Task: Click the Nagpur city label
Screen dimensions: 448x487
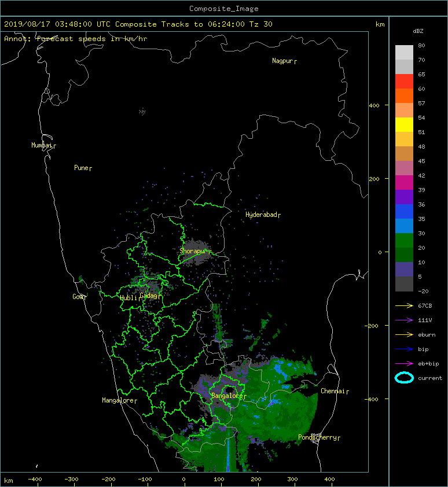Action: (282, 61)
